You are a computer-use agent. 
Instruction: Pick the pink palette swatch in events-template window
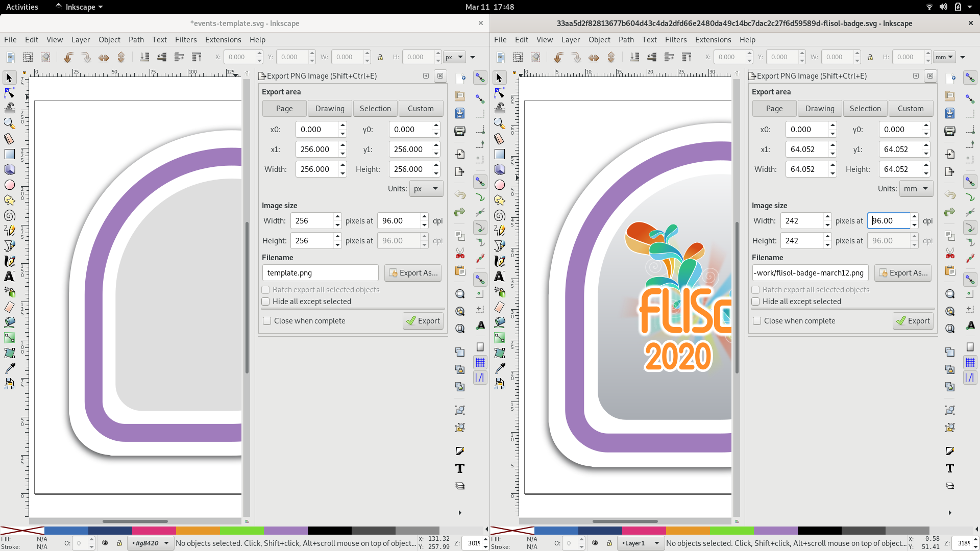pos(154,531)
